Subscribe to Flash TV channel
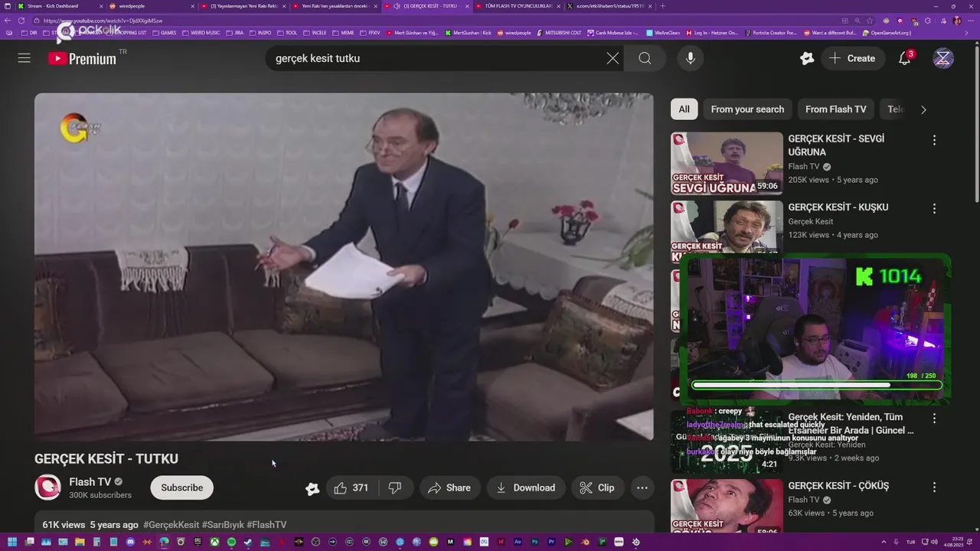Viewport: 980px width, 551px height. click(181, 487)
